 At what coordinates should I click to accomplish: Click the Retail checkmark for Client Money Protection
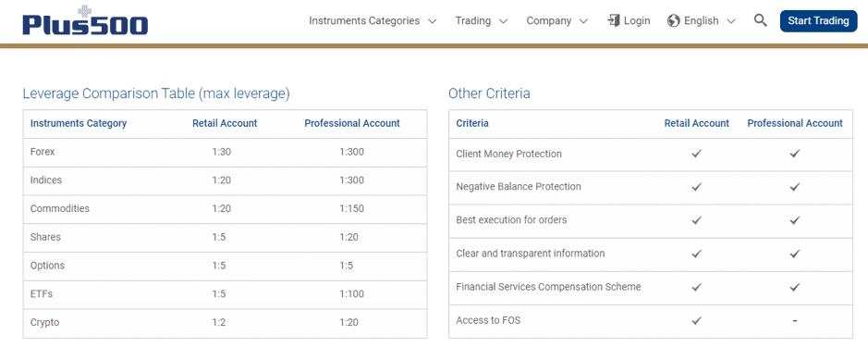pyautogui.click(x=696, y=155)
